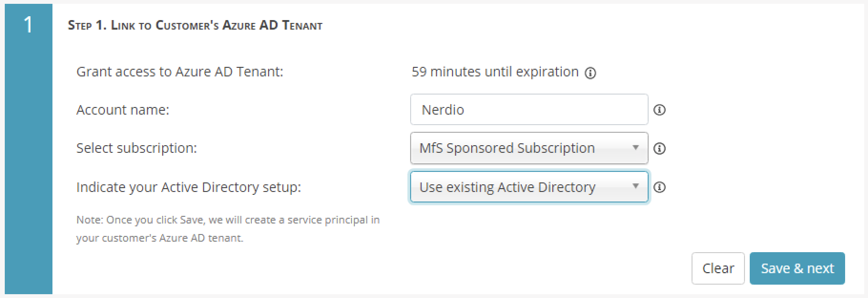This screenshot has height=298, width=868.
Task: Click the Step 1 Link to Azure AD heading
Action: [x=195, y=25]
